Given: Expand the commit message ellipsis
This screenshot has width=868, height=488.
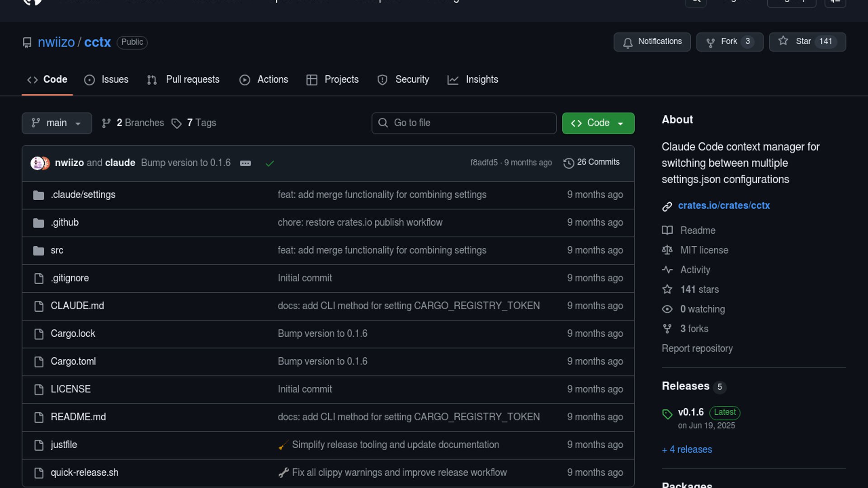Looking at the screenshot, I should (x=245, y=163).
